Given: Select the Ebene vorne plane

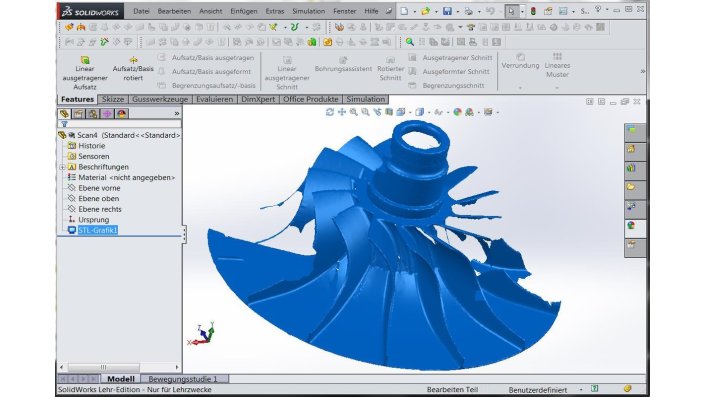Looking at the screenshot, I should coord(99,188).
